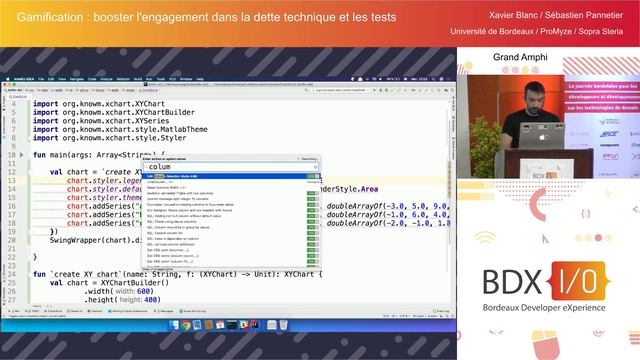Open the Help menu
The image size is (640, 360).
click(200, 79)
